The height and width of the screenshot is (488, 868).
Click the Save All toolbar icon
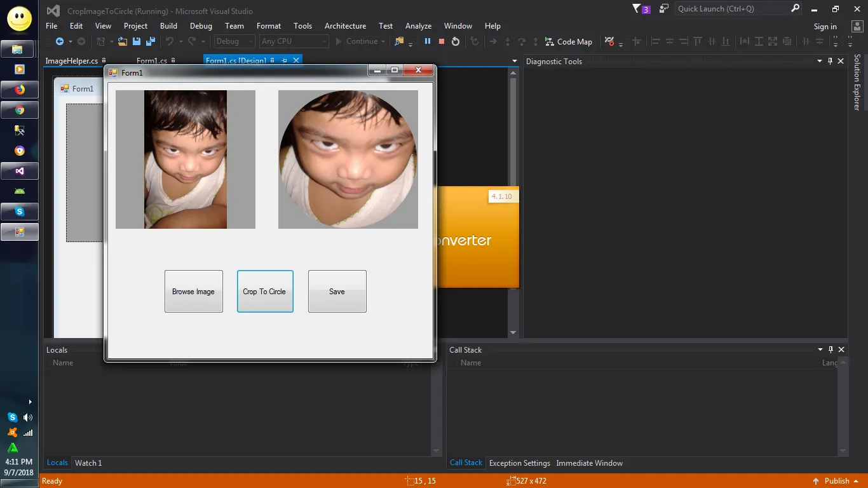click(x=151, y=41)
